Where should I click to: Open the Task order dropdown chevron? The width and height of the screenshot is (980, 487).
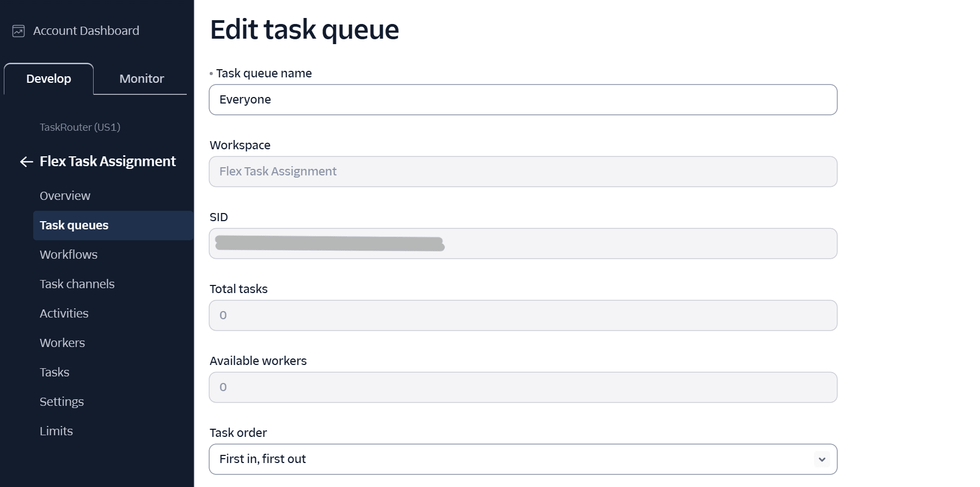(822, 459)
